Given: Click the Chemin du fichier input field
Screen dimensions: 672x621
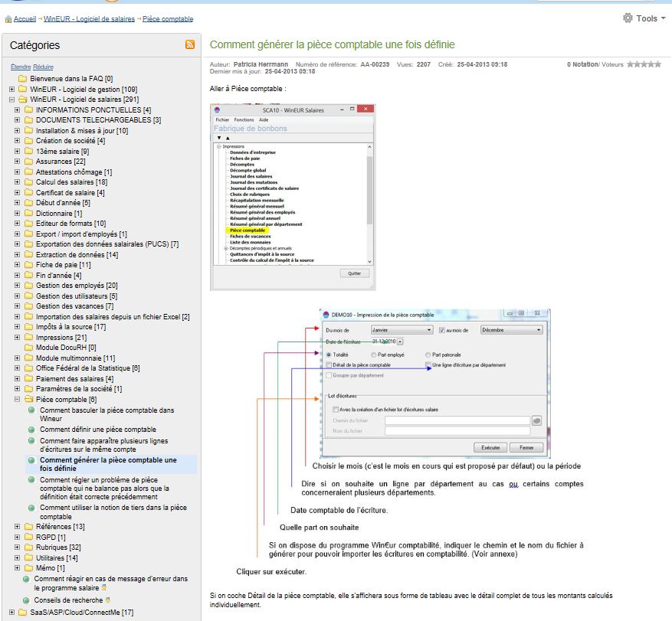Looking at the screenshot, I should click(x=457, y=420).
